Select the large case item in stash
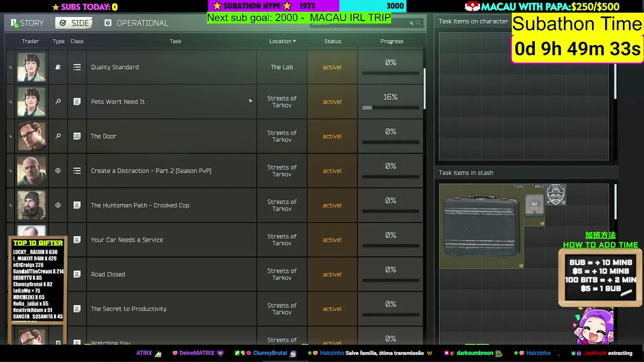The image size is (644, 362). coord(481,226)
